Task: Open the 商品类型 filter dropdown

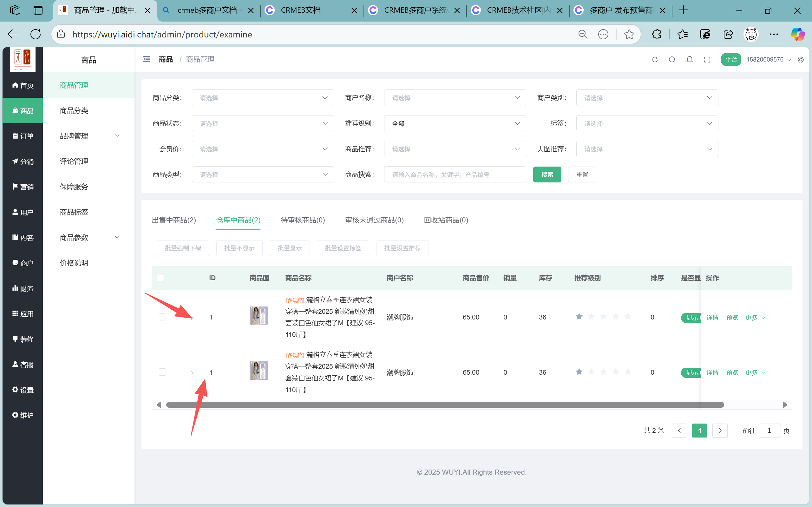Action: click(263, 174)
